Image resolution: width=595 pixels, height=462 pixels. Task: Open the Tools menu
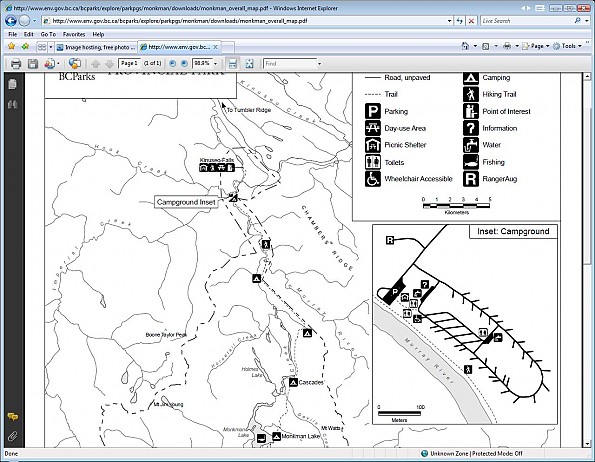[567, 46]
